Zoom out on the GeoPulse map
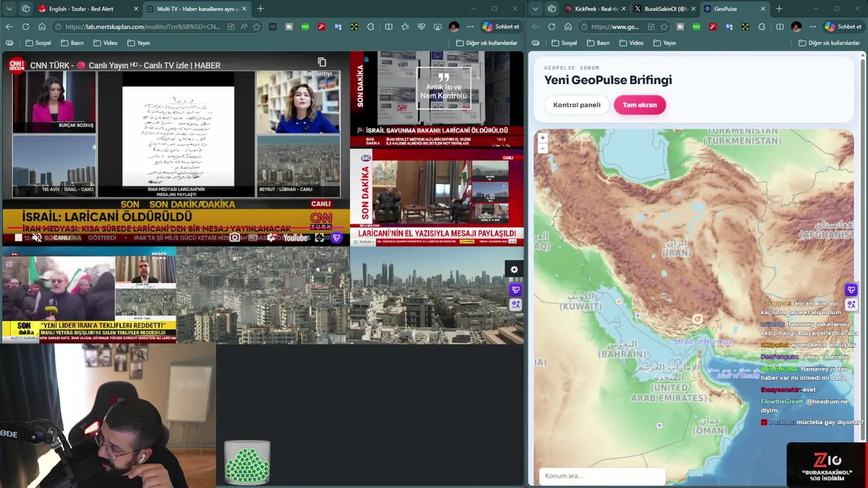This screenshot has height=488, width=868. (542, 148)
